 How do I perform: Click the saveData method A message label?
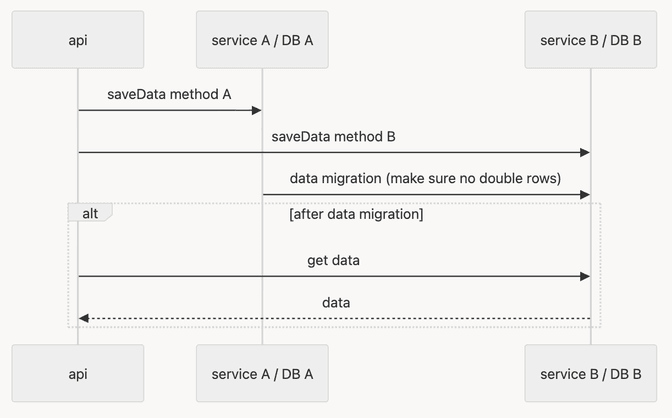click(x=170, y=94)
